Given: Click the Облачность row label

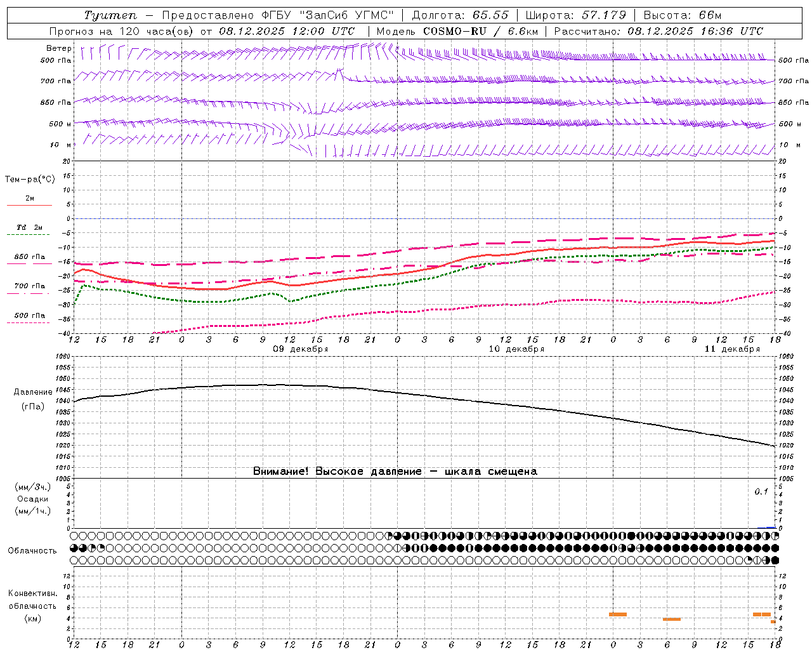Looking at the screenshot, I should point(32,551).
